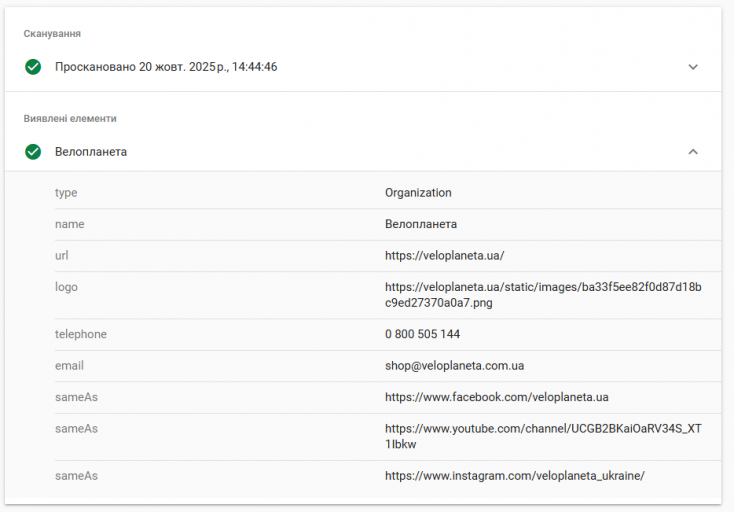Click the Instagram veloplaneta_ukraine link
The width and height of the screenshot is (734, 512).
point(514,476)
